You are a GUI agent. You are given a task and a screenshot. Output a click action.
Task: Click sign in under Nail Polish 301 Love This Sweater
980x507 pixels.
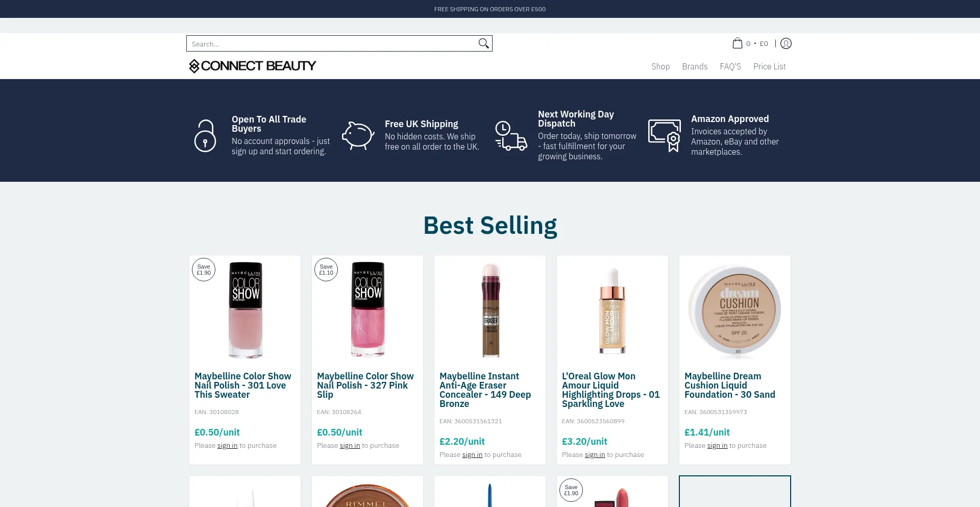pos(227,446)
